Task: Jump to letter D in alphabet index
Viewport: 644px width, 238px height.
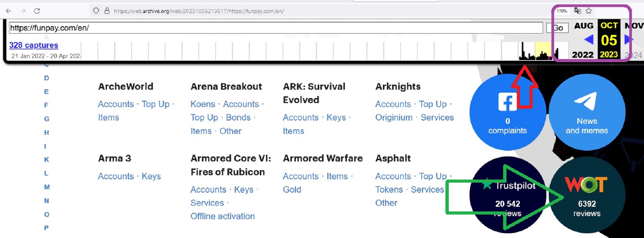Action: (x=47, y=78)
